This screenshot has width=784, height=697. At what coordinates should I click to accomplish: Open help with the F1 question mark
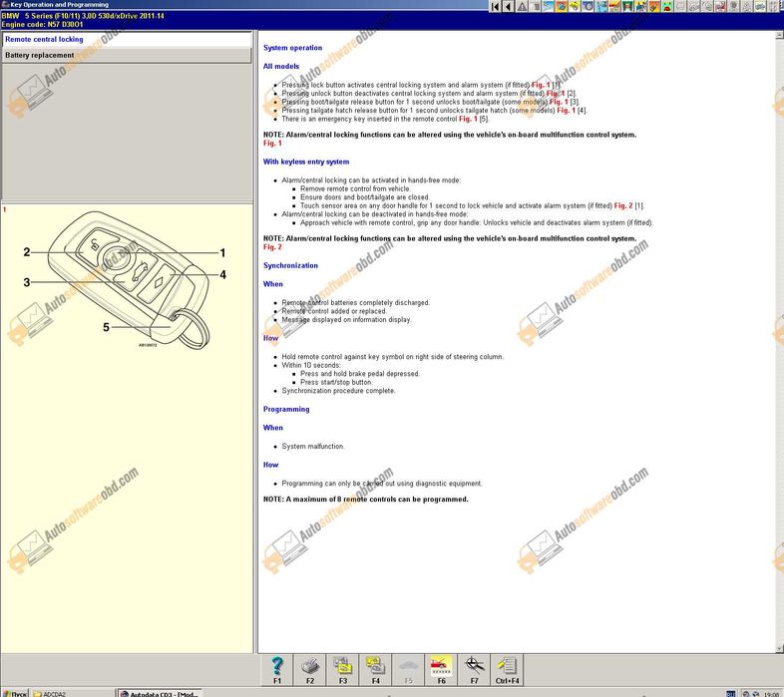(277, 670)
